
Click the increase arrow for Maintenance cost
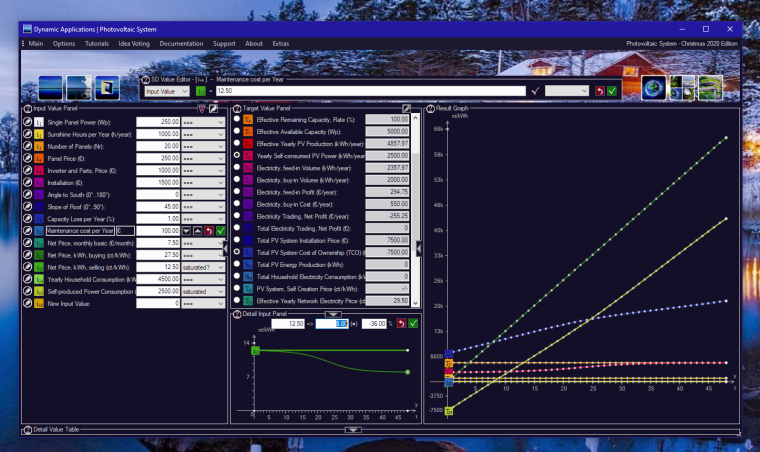197,230
